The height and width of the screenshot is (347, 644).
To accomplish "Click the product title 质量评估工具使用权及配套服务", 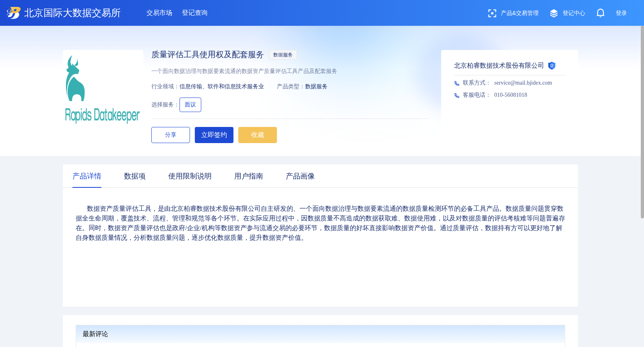I will [208, 55].
